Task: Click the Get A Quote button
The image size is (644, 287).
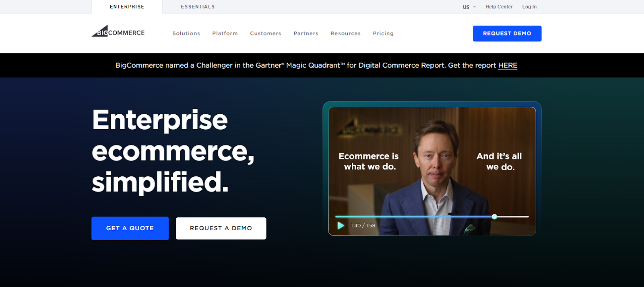Action: [130, 228]
